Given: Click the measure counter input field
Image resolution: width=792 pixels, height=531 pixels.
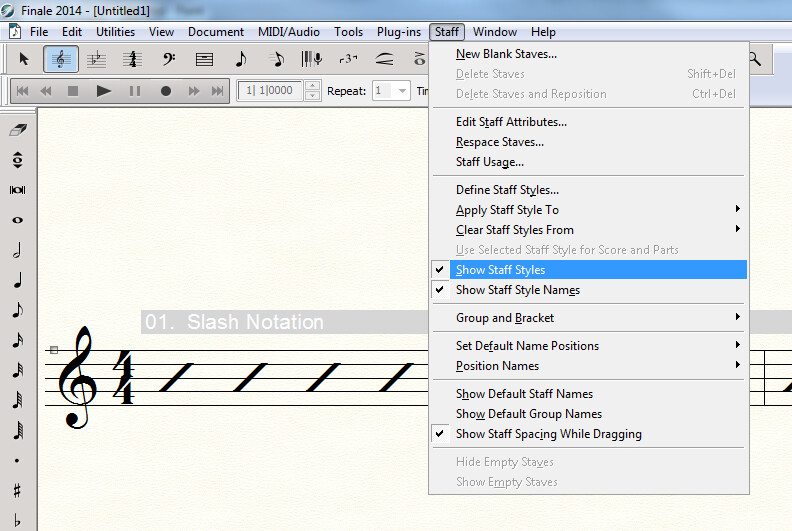Looking at the screenshot, I should (x=270, y=91).
